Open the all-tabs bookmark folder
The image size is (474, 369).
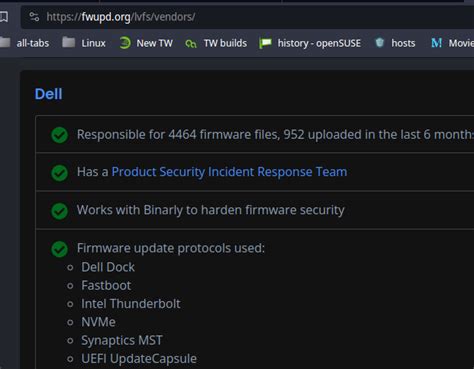[x=24, y=43]
